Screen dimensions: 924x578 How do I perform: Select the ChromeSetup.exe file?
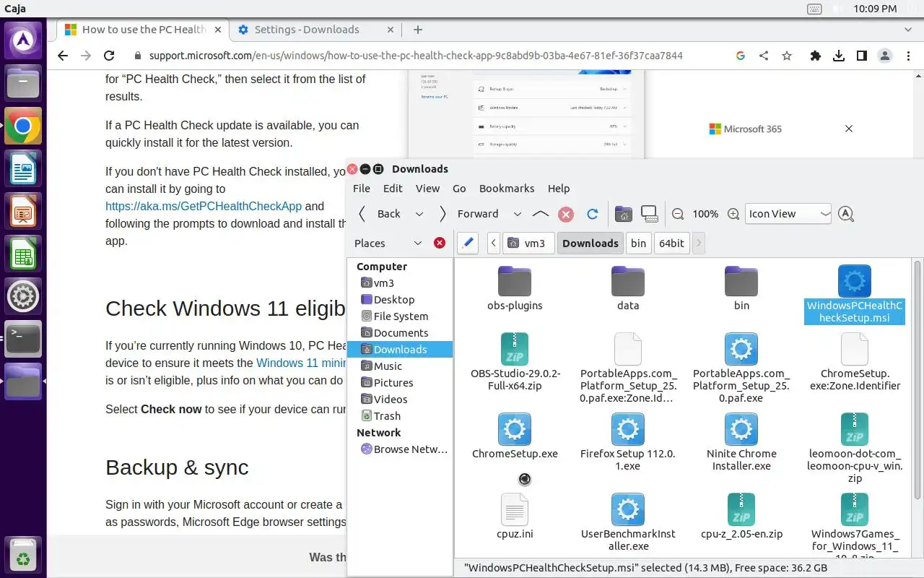pos(515,436)
